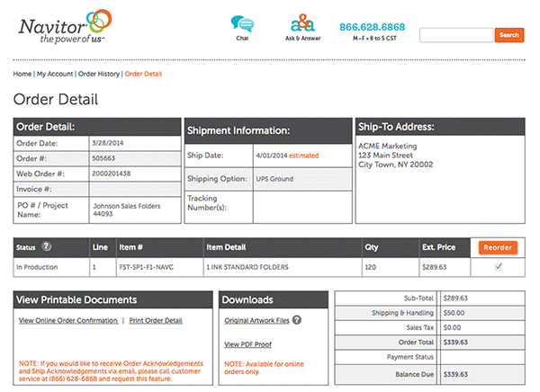540x392 pixels.
Task: Click the Chat label text
Action: click(242, 40)
